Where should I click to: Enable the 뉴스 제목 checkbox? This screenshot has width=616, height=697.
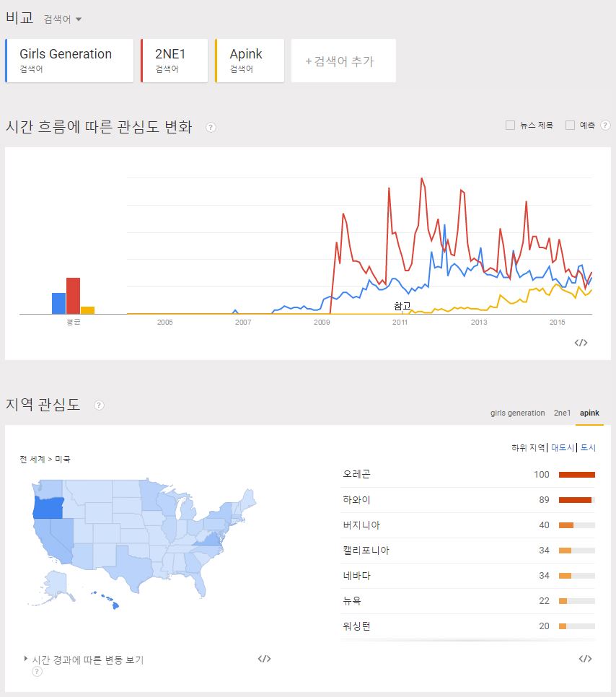click(510, 126)
